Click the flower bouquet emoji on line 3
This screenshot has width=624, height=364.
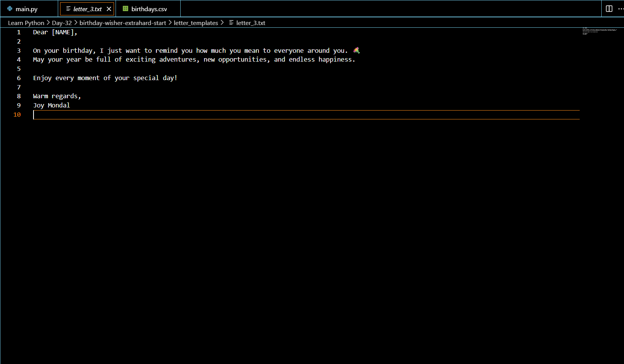pyautogui.click(x=357, y=50)
